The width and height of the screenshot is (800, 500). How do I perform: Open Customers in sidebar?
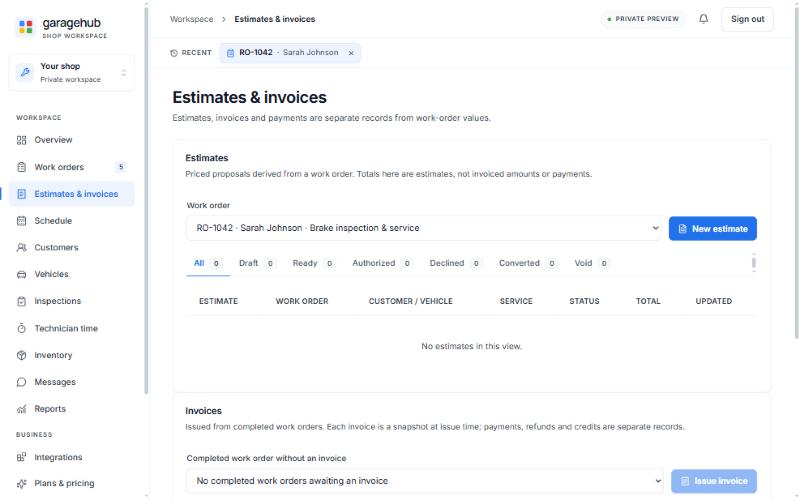[71, 247]
